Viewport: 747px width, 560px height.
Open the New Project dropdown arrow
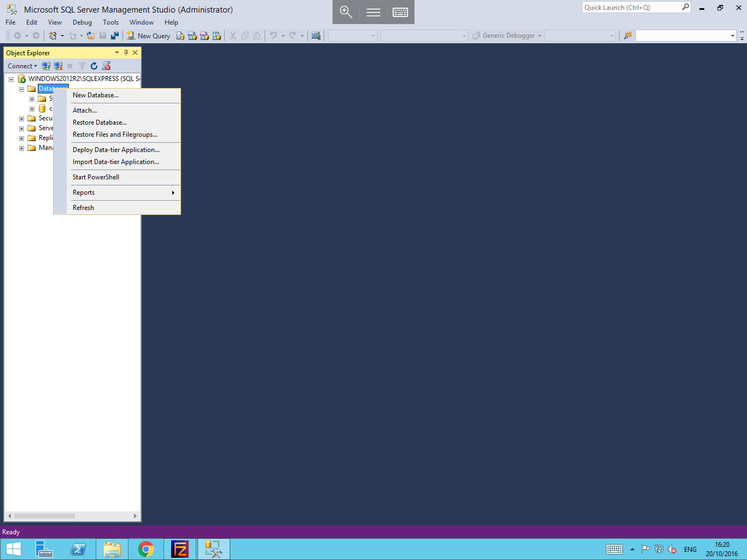(62, 36)
